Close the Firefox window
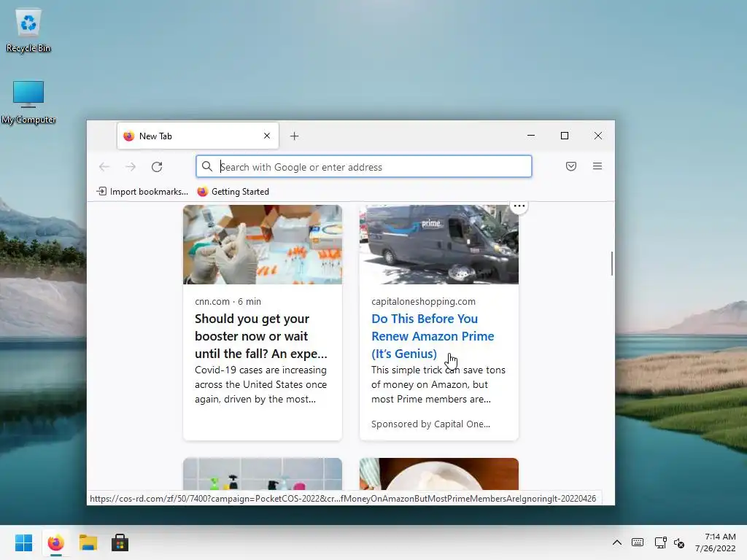This screenshot has width=747, height=560. pos(598,136)
